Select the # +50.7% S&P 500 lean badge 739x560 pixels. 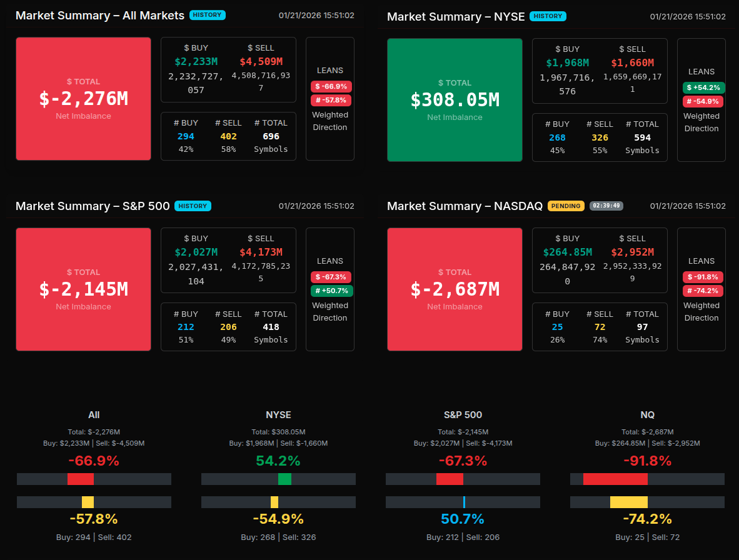coord(331,291)
